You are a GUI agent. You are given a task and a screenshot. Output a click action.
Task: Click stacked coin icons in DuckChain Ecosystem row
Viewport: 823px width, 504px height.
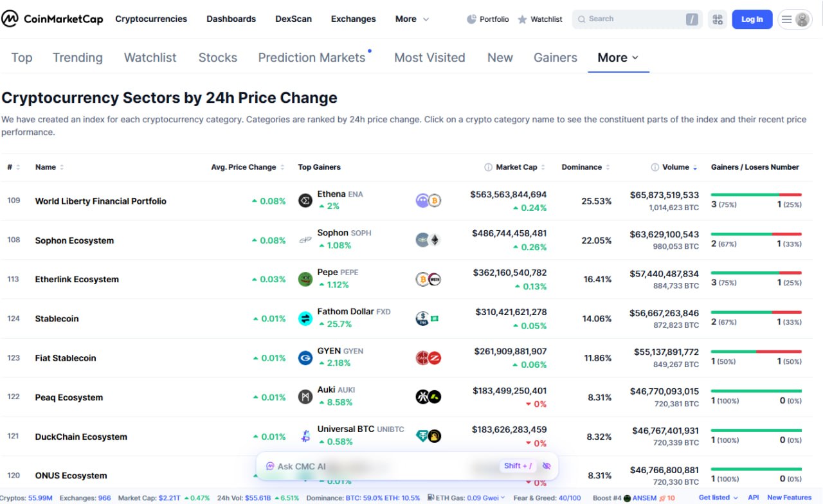428,436
